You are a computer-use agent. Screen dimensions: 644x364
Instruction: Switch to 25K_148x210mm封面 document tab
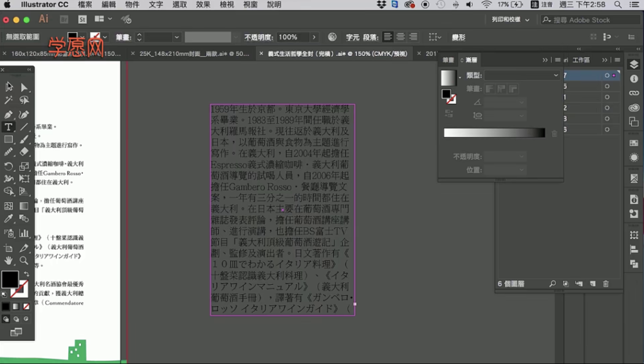(194, 54)
